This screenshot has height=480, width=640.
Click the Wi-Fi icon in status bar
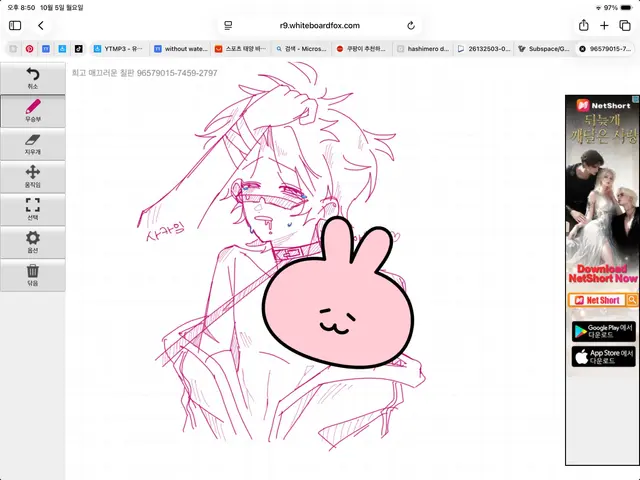coord(599,8)
